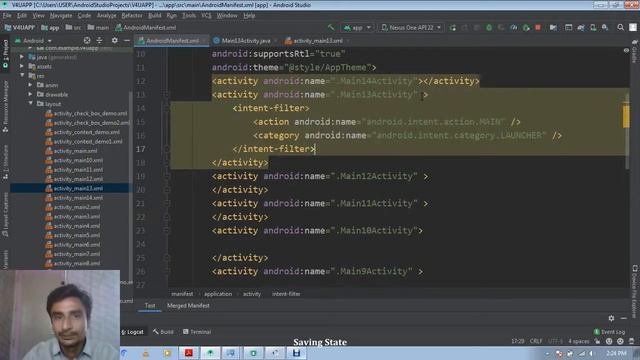Image resolution: width=640 pixels, height=360 pixels.
Task: Click the red PDF app taskbar icon
Action: [x=188, y=353]
